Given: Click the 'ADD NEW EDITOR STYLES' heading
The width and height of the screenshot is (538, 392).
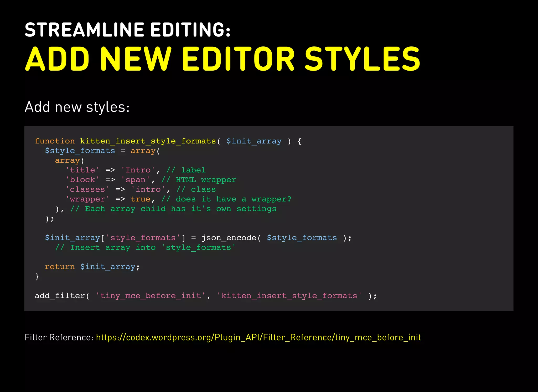Looking at the screenshot, I should [222, 59].
